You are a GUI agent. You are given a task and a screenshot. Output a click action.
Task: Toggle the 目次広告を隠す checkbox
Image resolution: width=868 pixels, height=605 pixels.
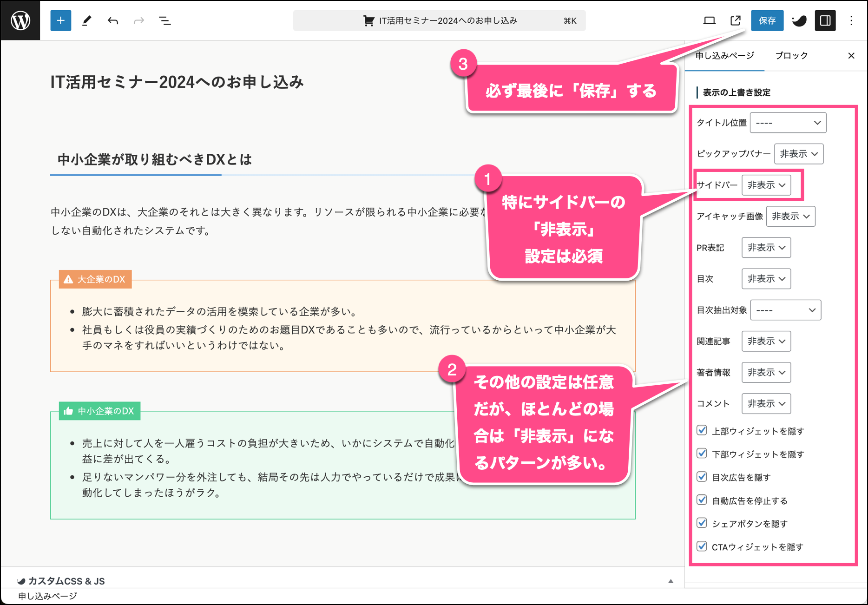point(702,477)
